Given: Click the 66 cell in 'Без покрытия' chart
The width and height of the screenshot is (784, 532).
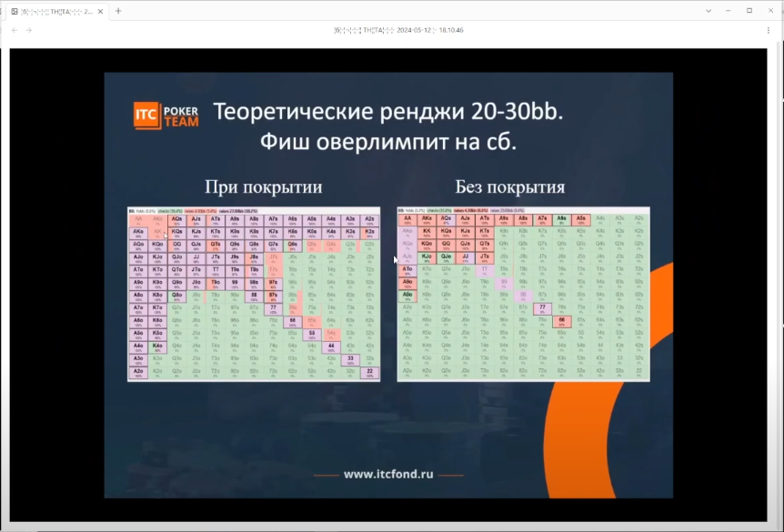Looking at the screenshot, I should tap(561, 322).
